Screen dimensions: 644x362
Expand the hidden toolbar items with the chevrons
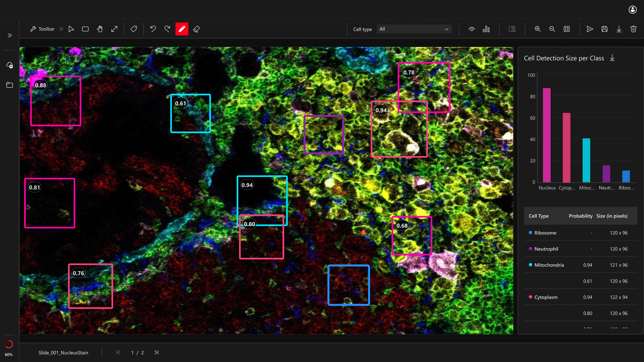pyautogui.click(x=61, y=29)
